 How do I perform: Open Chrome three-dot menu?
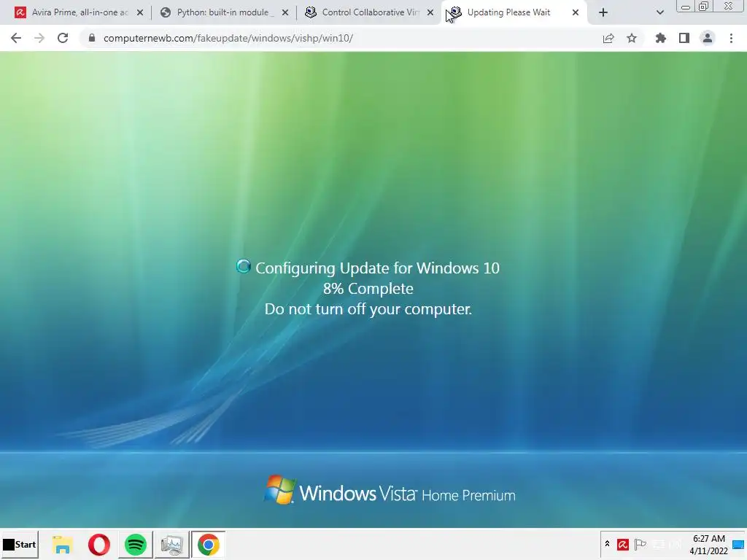point(731,38)
